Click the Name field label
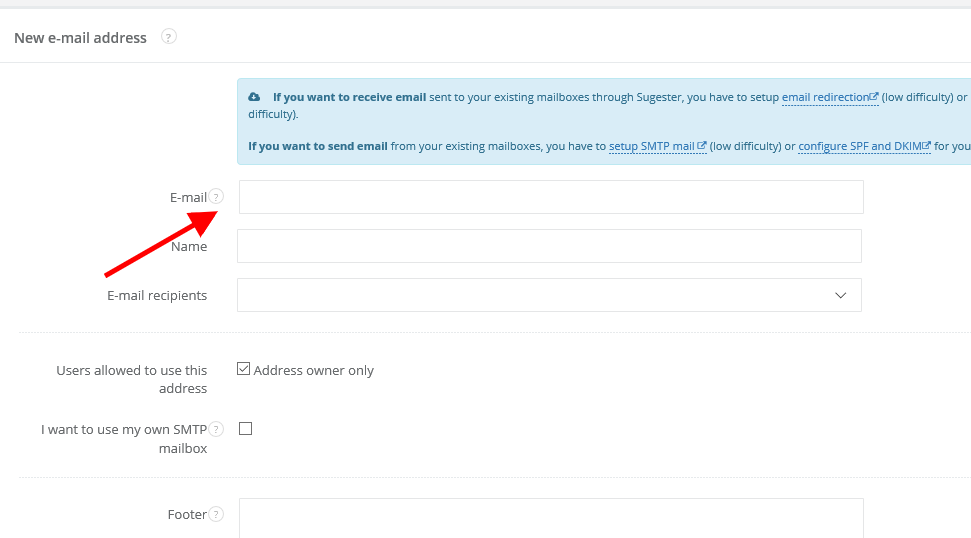Viewport: 971px width, 538px height. click(x=189, y=246)
